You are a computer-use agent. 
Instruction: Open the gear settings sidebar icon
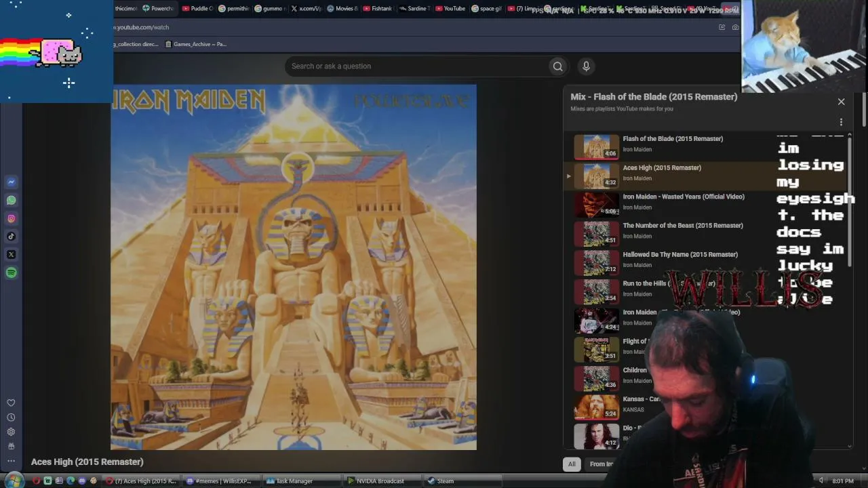click(11, 432)
